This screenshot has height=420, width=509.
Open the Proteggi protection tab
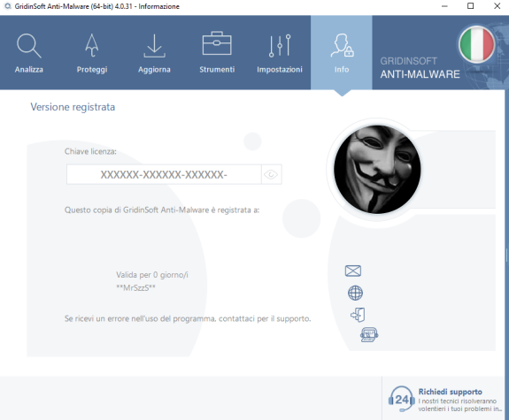click(x=92, y=53)
